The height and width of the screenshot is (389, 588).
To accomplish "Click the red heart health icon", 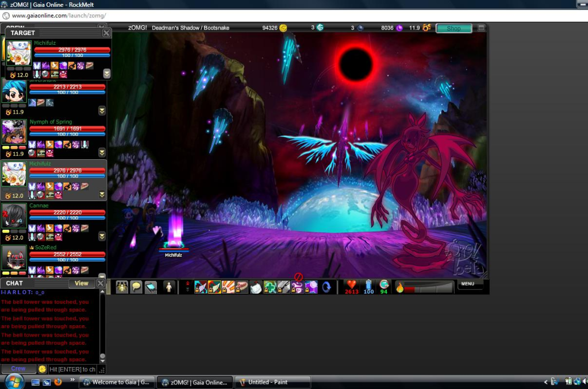I will coord(351,284).
